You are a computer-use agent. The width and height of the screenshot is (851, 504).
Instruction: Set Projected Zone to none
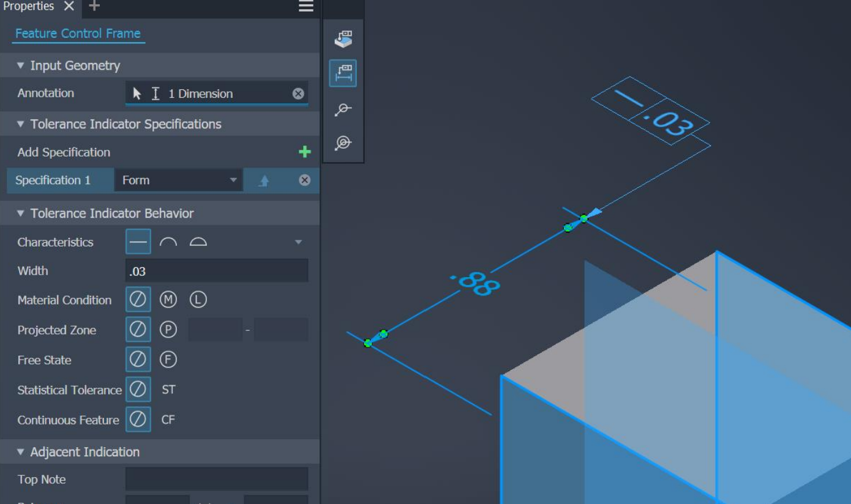(x=138, y=330)
